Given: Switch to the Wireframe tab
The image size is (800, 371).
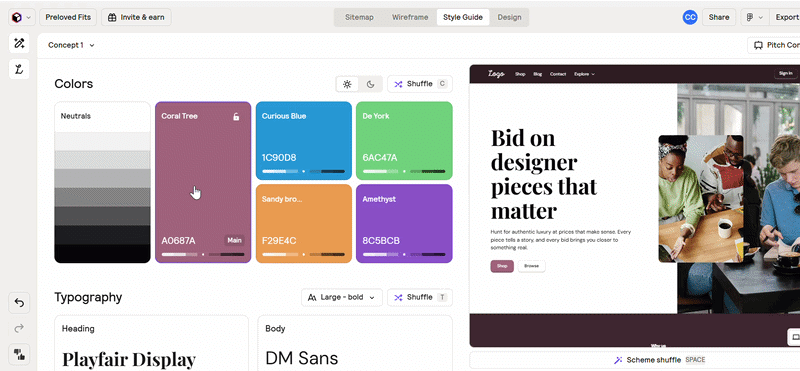Looking at the screenshot, I should click(410, 17).
